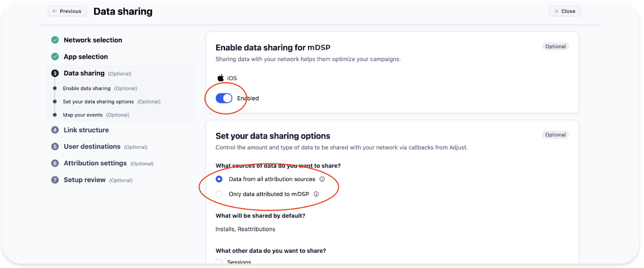Click the App selection green checkmark icon
Viewport: 644px width, 268px height.
click(55, 57)
